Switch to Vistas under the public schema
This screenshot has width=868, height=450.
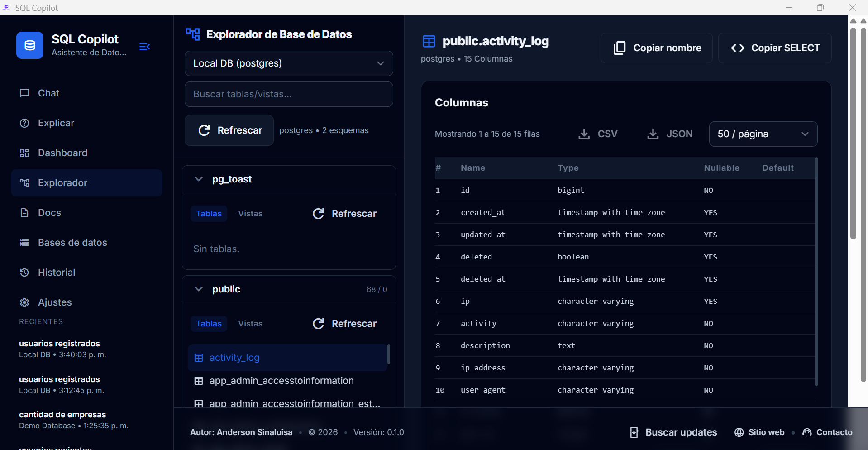pyautogui.click(x=250, y=323)
